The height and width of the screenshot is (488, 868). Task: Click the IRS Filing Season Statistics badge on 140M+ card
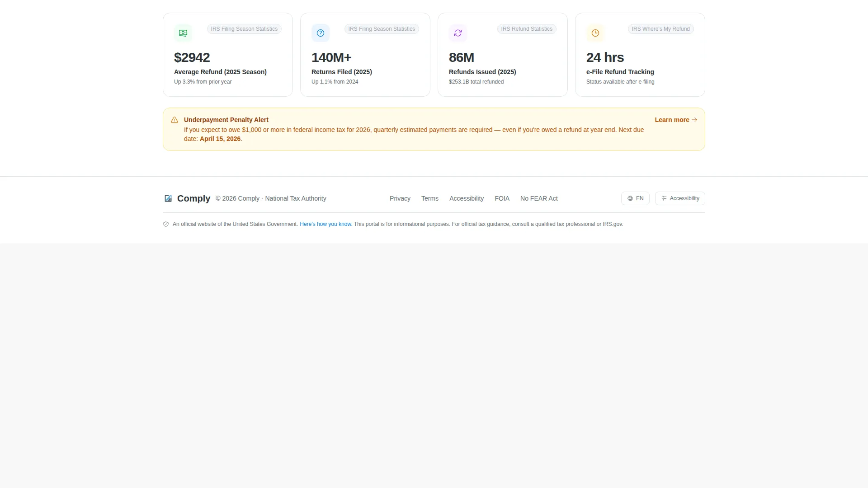pos(382,29)
